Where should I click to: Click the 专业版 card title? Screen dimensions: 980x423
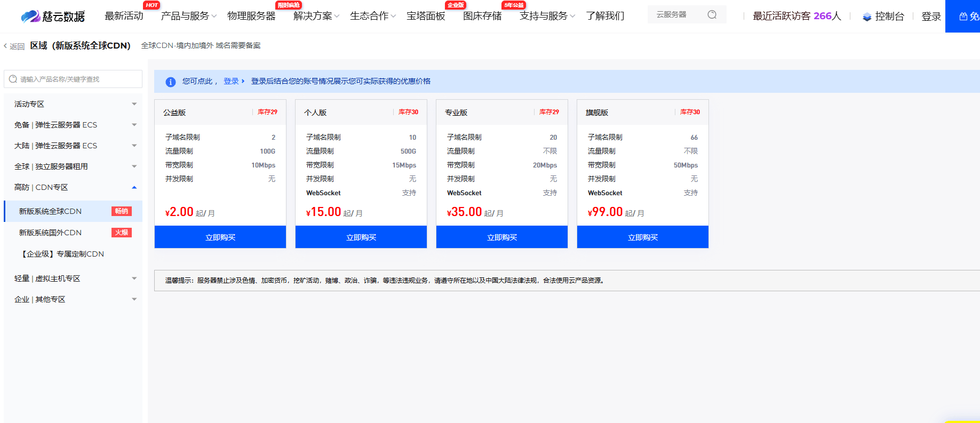tap(456, 113)
